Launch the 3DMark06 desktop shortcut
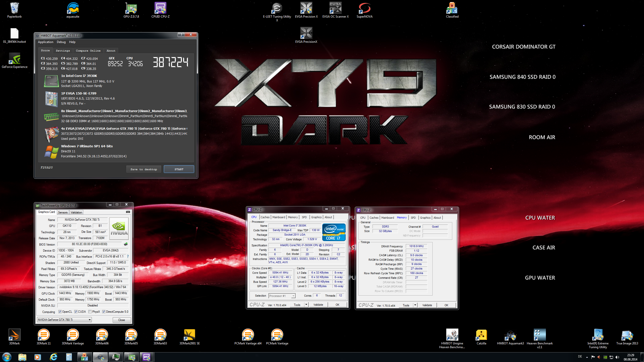Viewport: 644px width, 362px height. [x=102, y=337]
